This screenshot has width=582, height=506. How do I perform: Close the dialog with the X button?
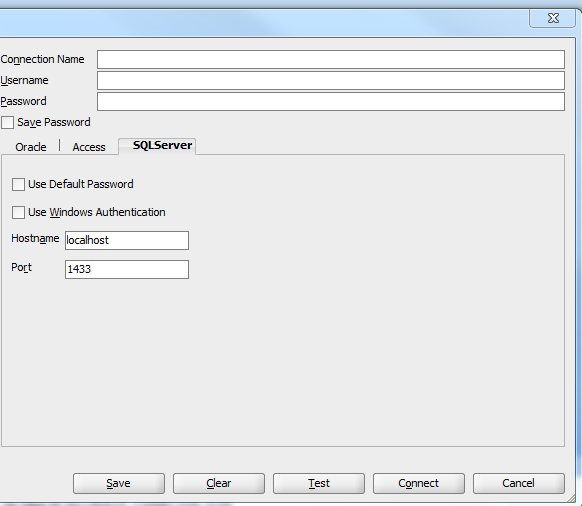click(553, 18)
